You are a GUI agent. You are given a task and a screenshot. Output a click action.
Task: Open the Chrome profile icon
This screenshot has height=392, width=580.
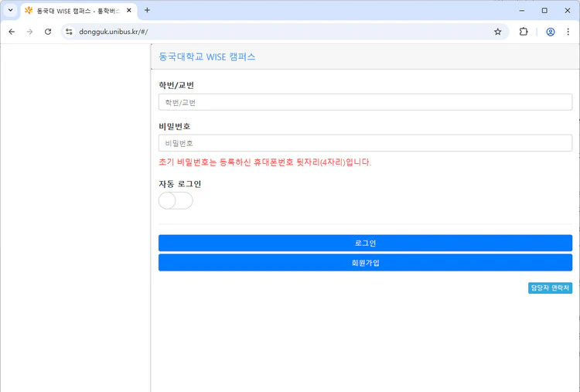(551, 32)
